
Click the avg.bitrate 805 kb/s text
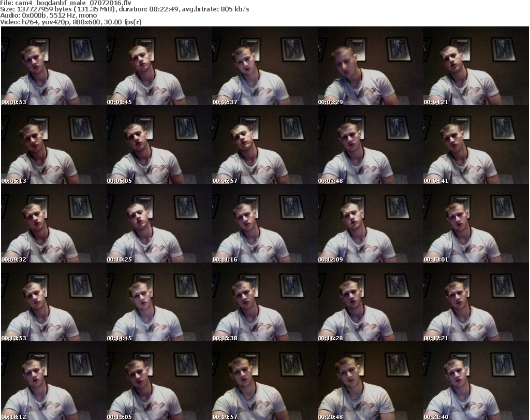pyautogui.click(x=216, y=9)
